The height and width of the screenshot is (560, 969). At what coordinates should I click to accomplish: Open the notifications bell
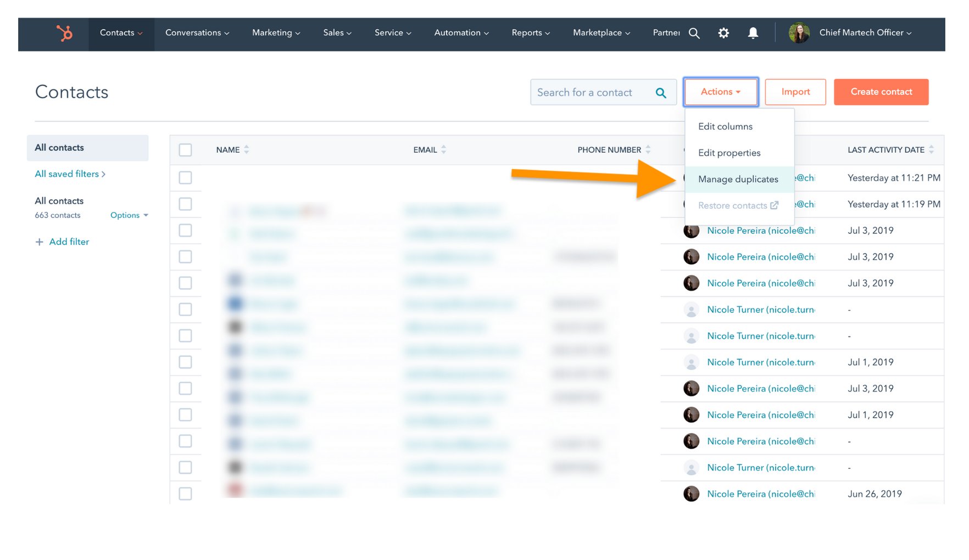[x=753, y=33]
